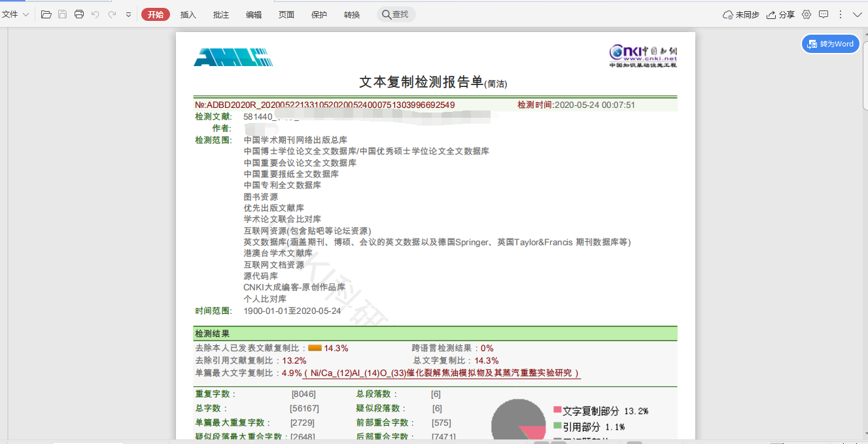Click the 转为Word button
Viewport: 868px width, 444px height.
tap(831, 44)
